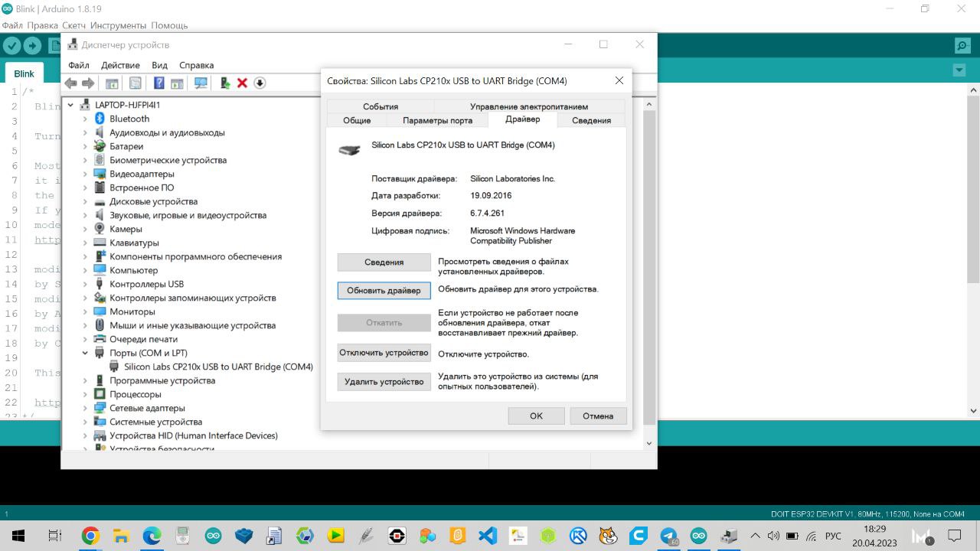This screenshot has height=551, width=980.
Task: Switch to the Параметры порта tab
Action: [x=437, y=120]
